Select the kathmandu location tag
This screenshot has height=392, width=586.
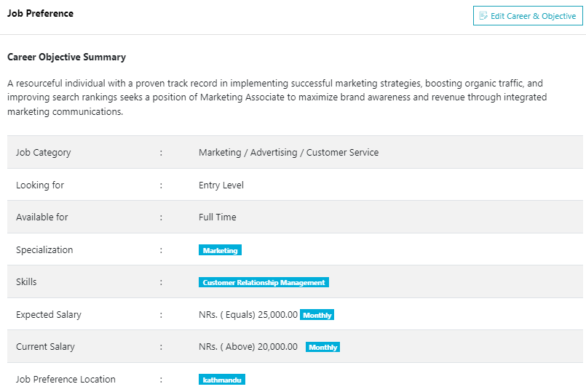point(222,380)
